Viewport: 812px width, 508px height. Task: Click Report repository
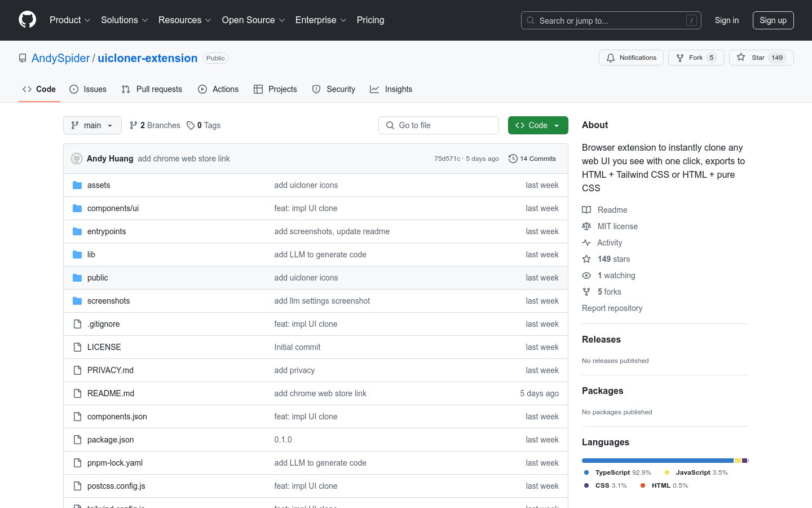click(612, 308)
